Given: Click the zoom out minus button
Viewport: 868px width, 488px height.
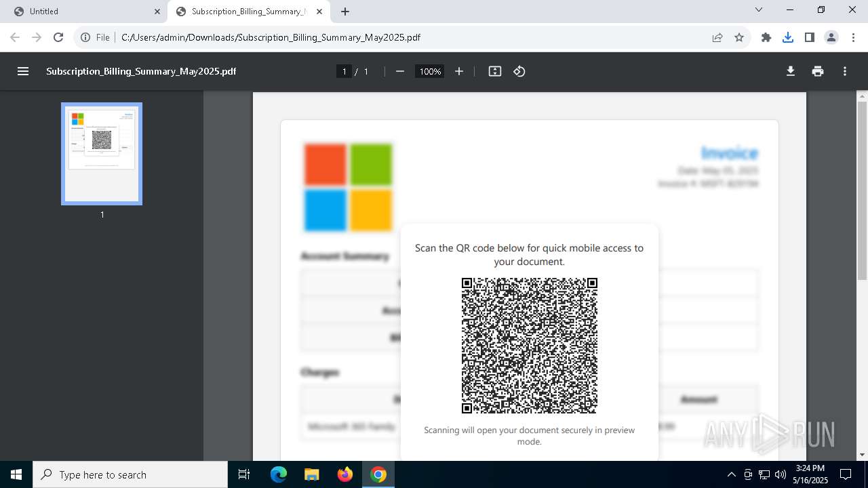Looking at the screenshot, I should (400, 71).
